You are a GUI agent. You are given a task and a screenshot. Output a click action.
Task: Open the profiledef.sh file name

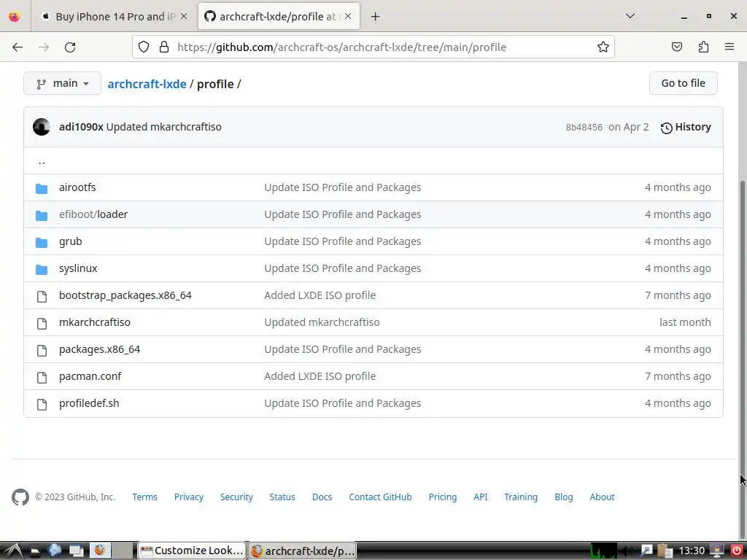[x=89, y=403]
